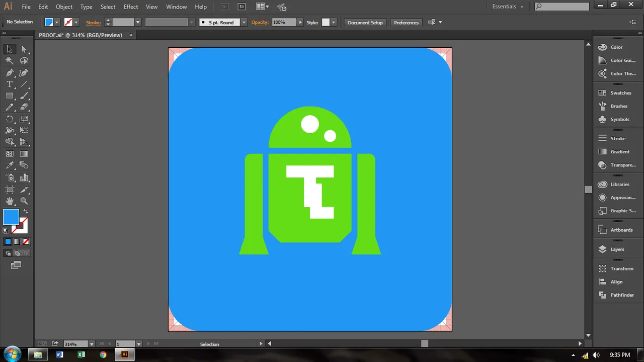Select the Blend tool
This screenshot has height=362, width=644.
[24, 165]
